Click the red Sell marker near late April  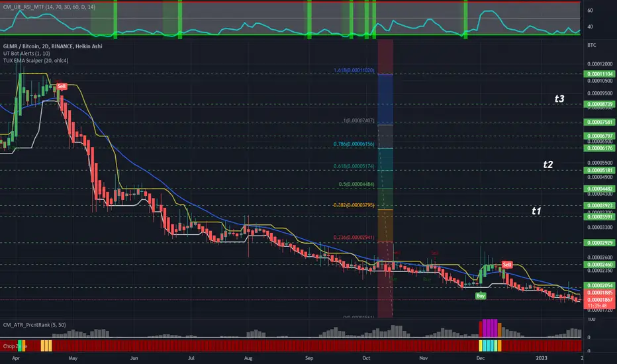[x=62, y=86]
